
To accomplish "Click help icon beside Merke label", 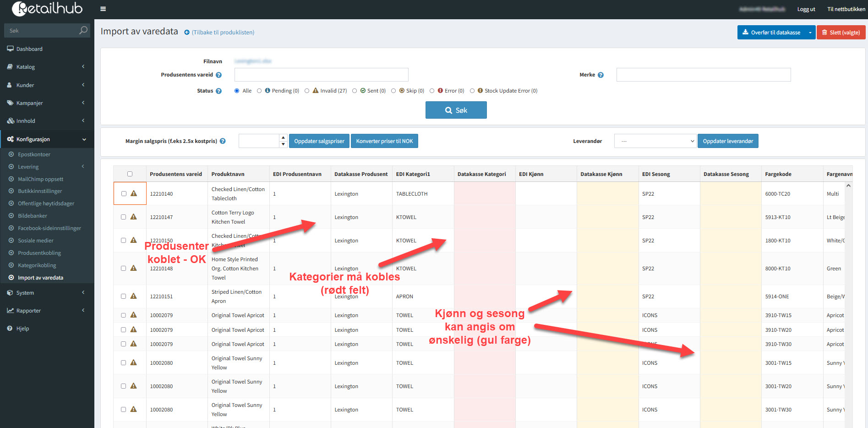I will tap(601, 75).
